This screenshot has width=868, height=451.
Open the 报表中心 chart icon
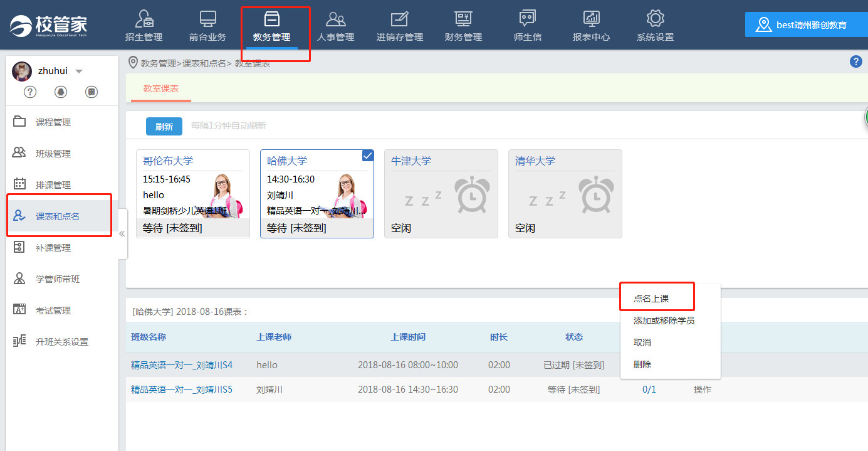point(591,19)
